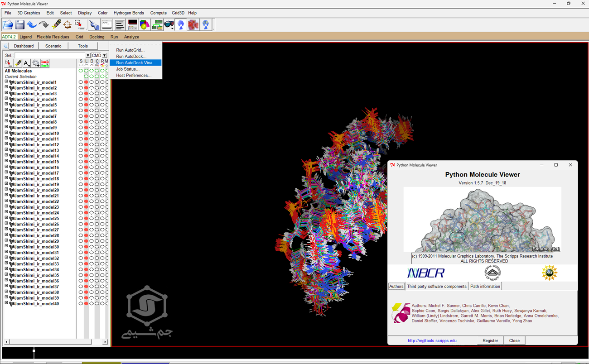Choose Run AutoGrid from the Run menu

pos(130,50)
